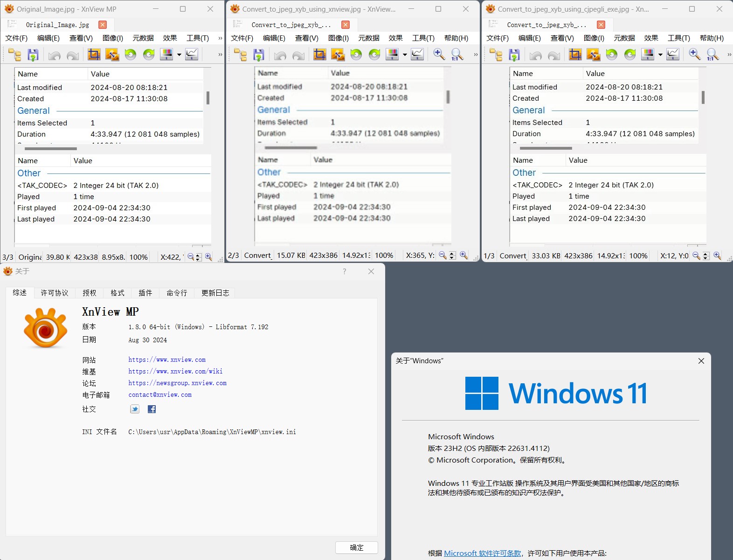Screen dimensions: 733x560
Task: Click the contact@xnview.com email link
Action: (160, 395)
